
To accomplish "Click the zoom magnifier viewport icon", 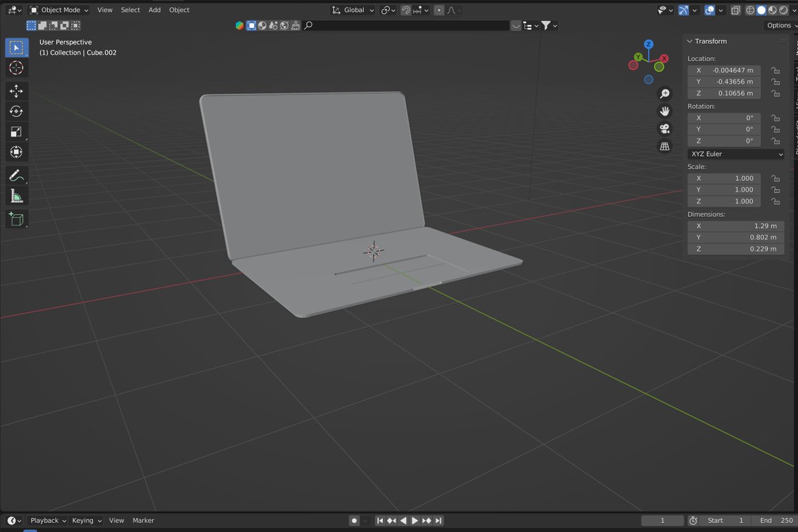I will click(664, 94).
